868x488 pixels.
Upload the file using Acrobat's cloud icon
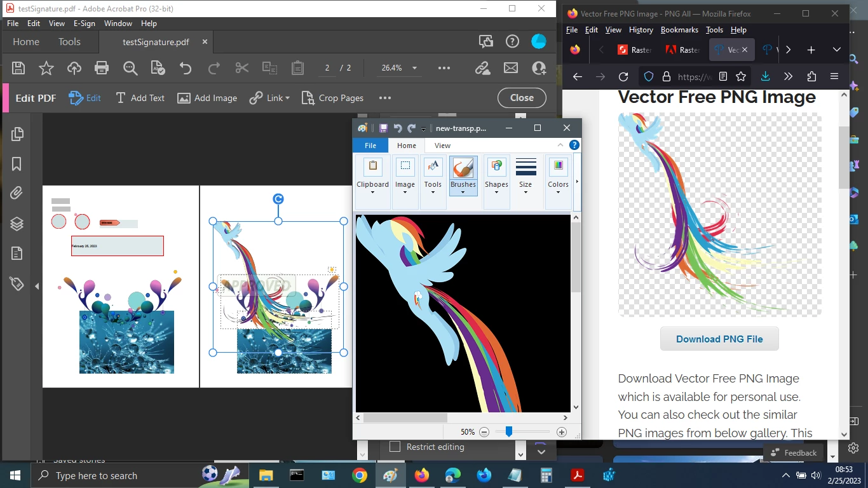[x=74, y=68]
